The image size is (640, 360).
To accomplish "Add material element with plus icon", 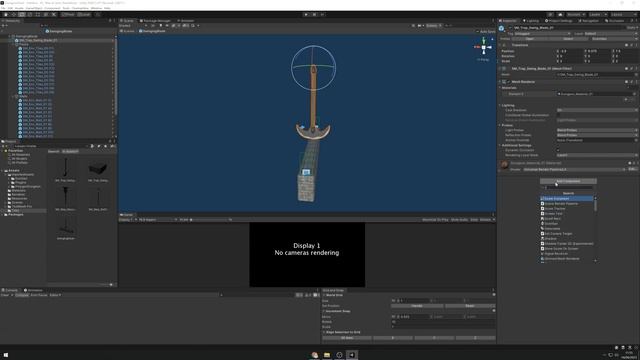I will [627, 99].
